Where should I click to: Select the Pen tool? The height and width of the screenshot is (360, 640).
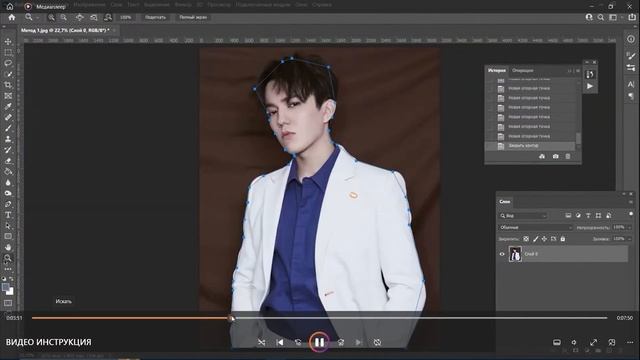pos(8,204)
